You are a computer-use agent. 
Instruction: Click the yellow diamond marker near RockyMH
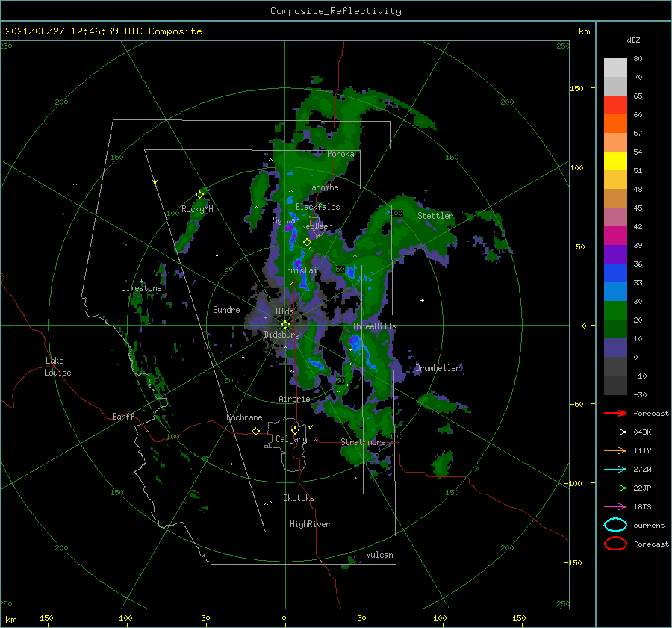pyautogui.click(x=199, y=195)
